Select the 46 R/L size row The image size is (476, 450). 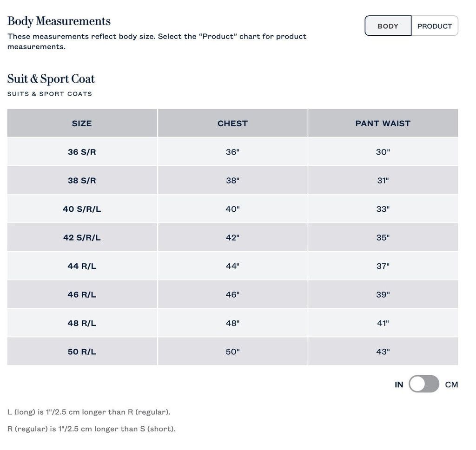pyautogui.click(x=232, y=294)
